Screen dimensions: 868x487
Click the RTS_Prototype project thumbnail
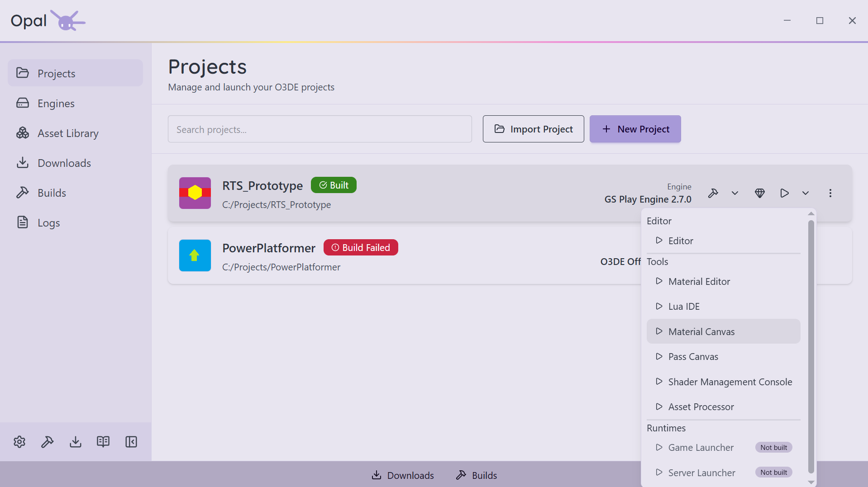point(195,193)
